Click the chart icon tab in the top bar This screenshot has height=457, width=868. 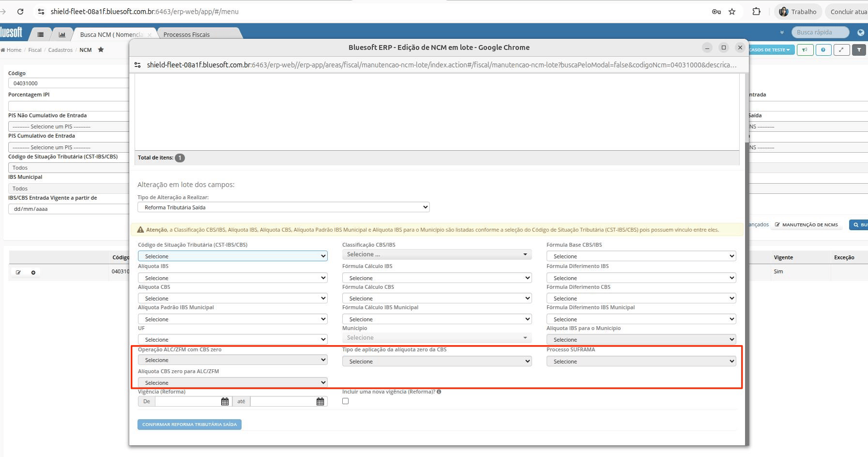point(62,34)
